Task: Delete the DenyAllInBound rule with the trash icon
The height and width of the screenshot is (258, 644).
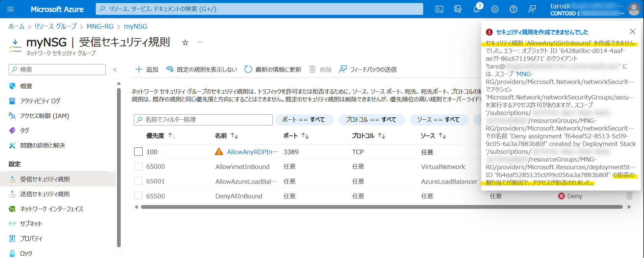Action: tap(629, 196)
